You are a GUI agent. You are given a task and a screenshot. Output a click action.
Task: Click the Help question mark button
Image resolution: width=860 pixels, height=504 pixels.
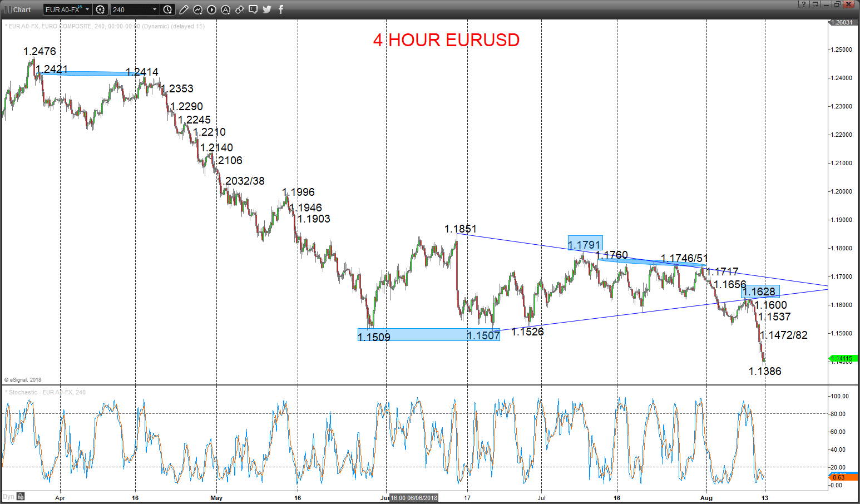click(804, 4)
